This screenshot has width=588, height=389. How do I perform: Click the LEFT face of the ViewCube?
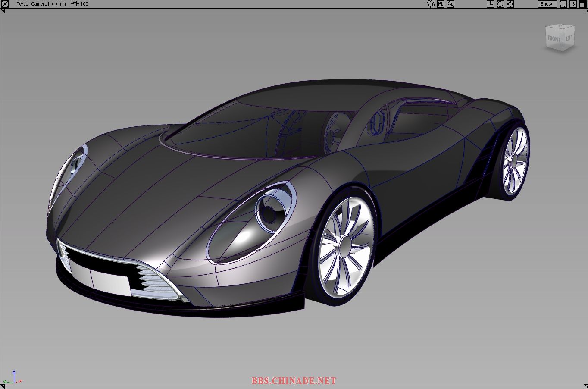pos(569,38)
